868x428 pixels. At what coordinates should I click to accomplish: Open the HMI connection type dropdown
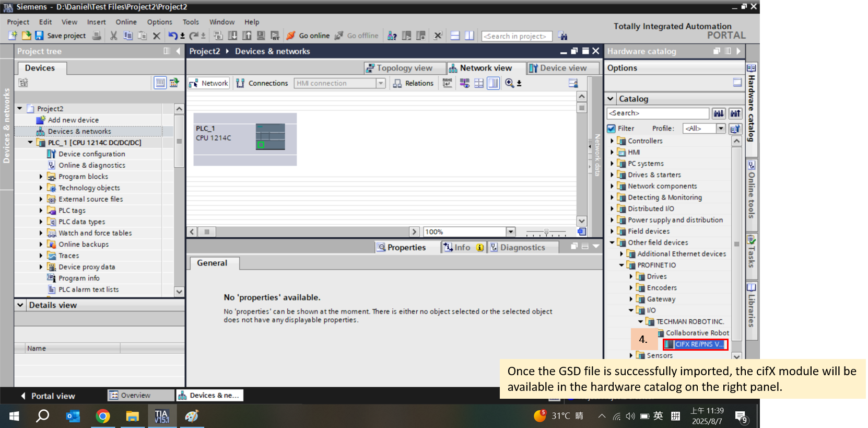tap(381, 83)
